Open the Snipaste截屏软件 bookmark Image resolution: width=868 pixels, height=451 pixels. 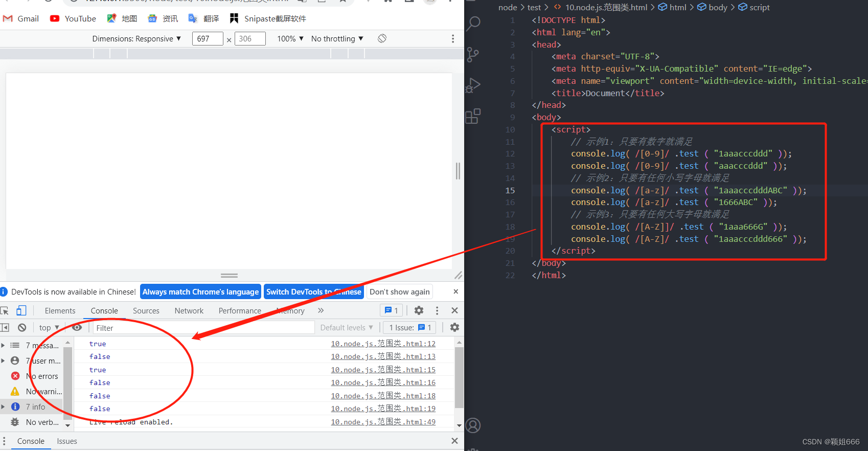(268, 18)
